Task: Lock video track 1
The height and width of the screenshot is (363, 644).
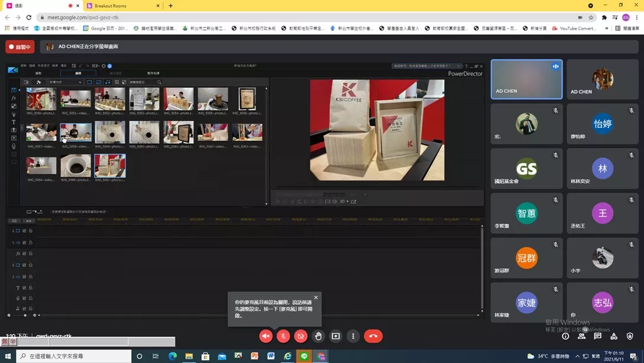Action: coord(30,231)
